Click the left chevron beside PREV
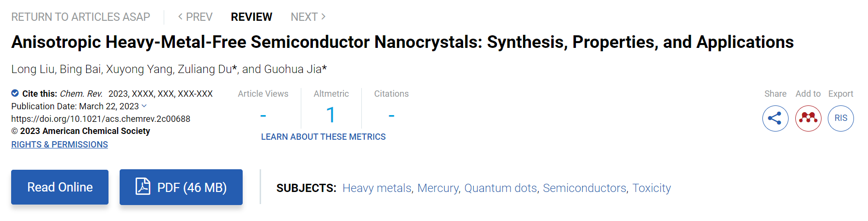868x221 pixels. (x=180, y=16)
